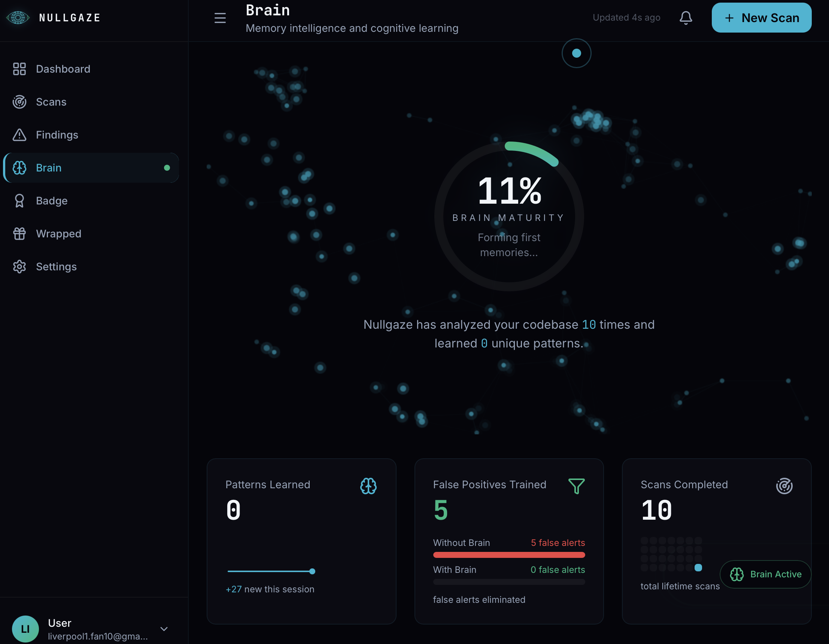This screenshot has height=644, width=829.
Task: Open the Settings gear icon
Action: click(19, 267)
